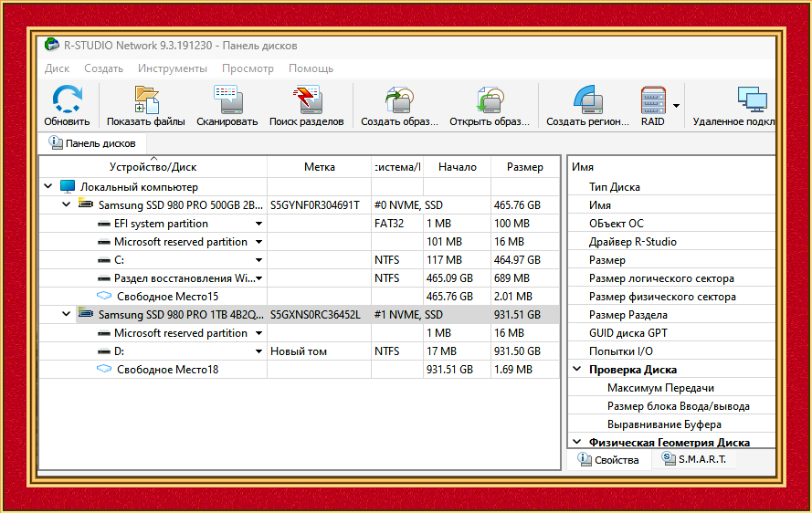
Task: Open dropdown on first Microsoft reserved partition (101 MB)
Action: tap(258, 242)
